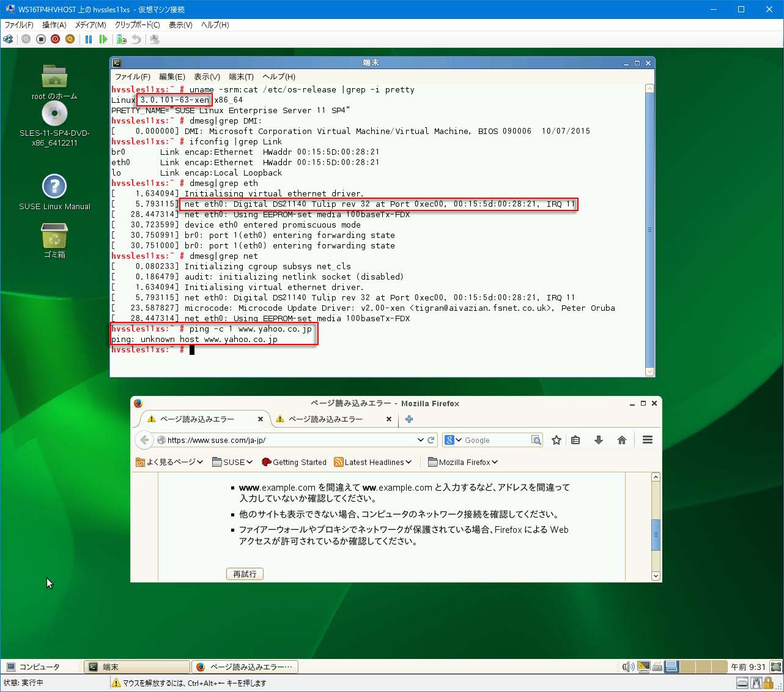Open Hyper-V 表示(V) menu
Image resolution: width=784 pixels, height=692 pixels.
(x=180, y=24)
